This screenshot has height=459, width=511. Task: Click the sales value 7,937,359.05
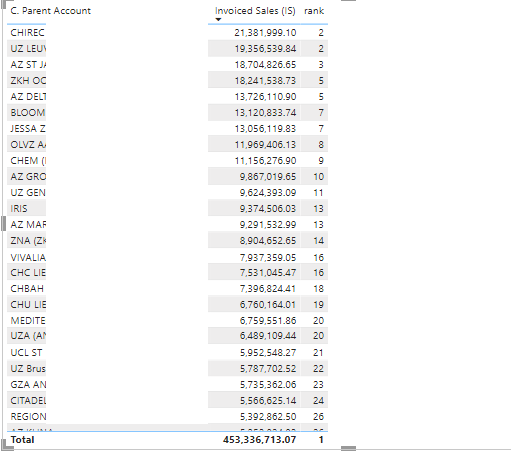268,257
